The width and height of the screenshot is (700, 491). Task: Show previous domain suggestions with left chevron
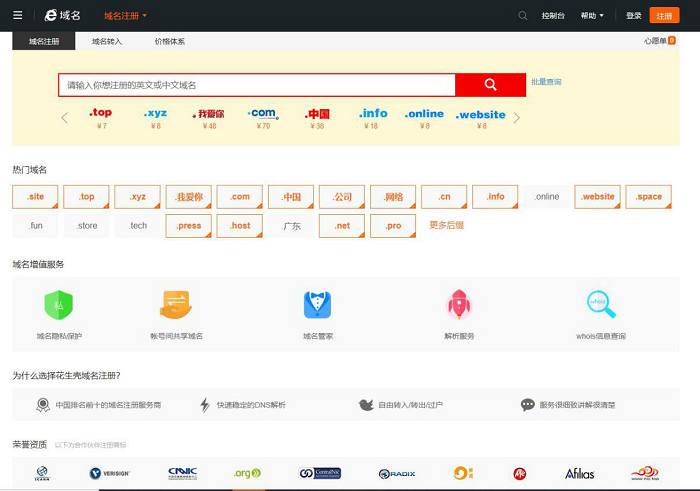[x=65, y=118]
